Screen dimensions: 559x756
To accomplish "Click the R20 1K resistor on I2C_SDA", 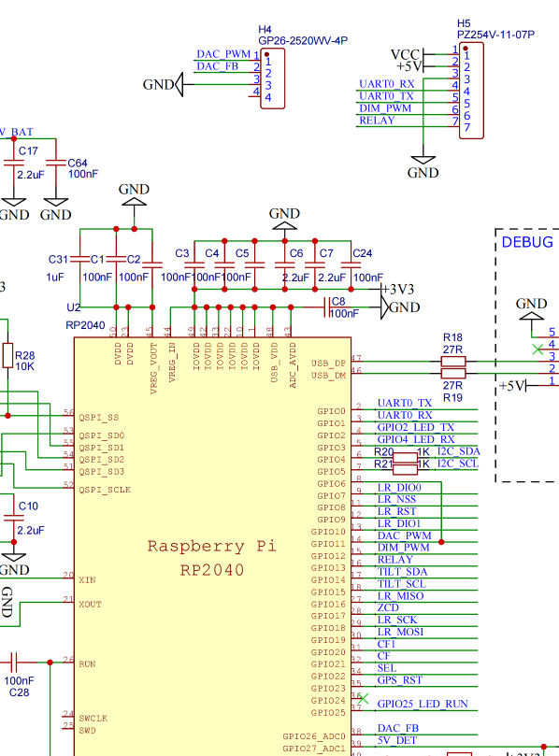I will tap(405, 458).
